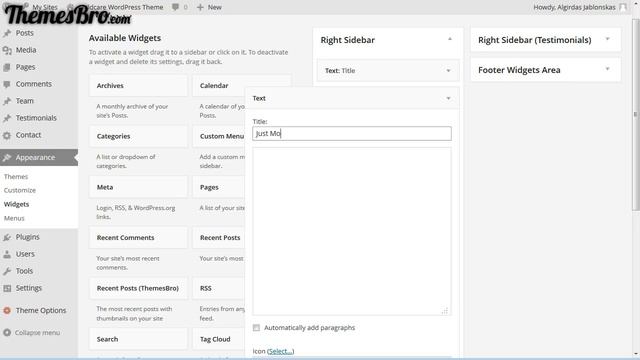Open the Pages menu item
The width and height of the screenshot is (640, 360).
tap(25, 67)
